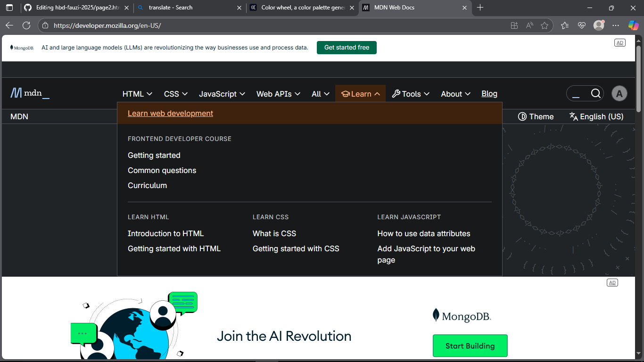Expand the HTML navigation menu
The height and width of the screenshot is (362, 644).
[x=137, y=94]
